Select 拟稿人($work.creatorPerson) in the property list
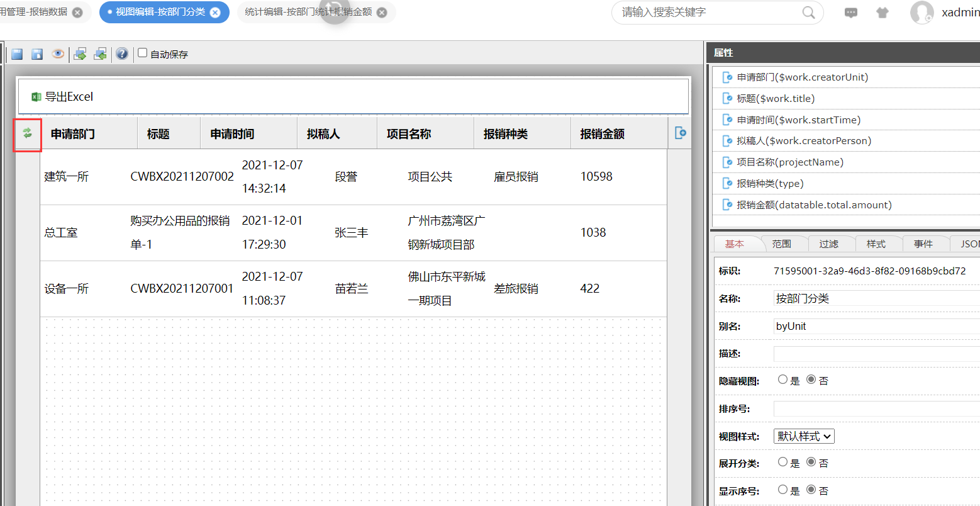980x506 pixels. (846, 141)
